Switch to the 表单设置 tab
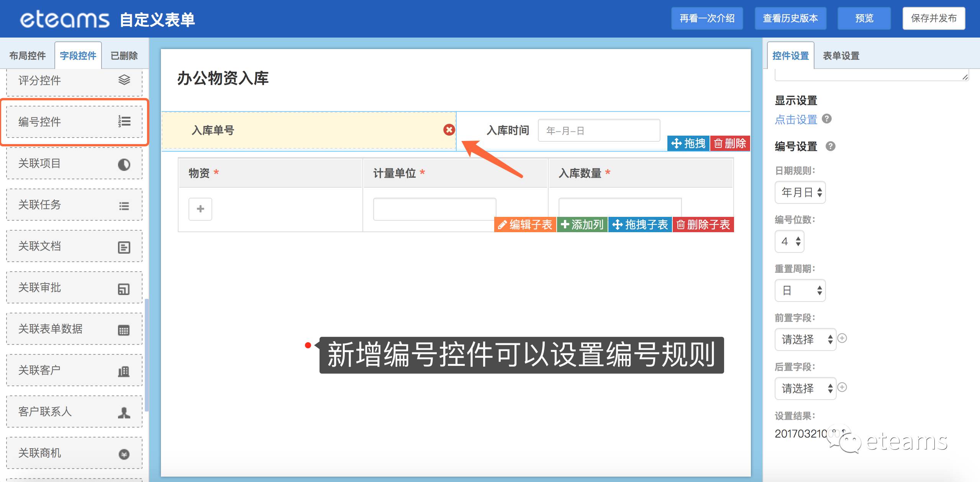 pos(841,56)
